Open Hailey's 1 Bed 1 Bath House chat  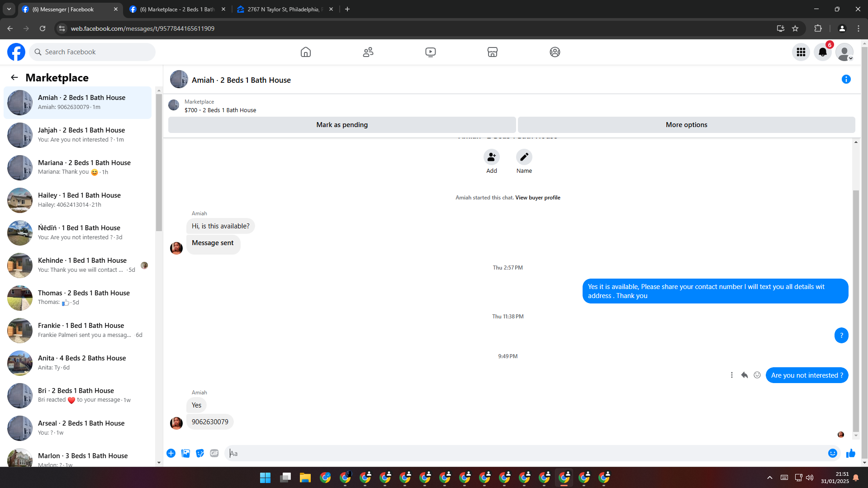click(x=78, y=200)
